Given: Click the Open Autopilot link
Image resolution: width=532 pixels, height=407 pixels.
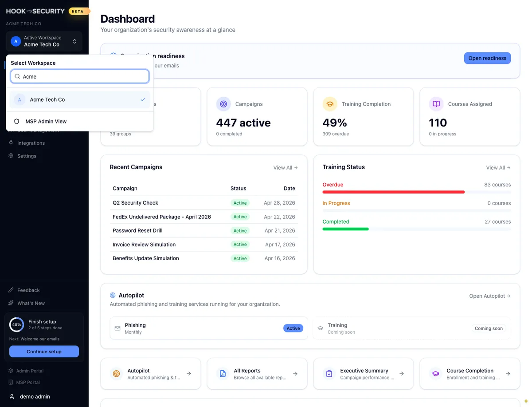Looking at the screenshot, I should point(490,296).
